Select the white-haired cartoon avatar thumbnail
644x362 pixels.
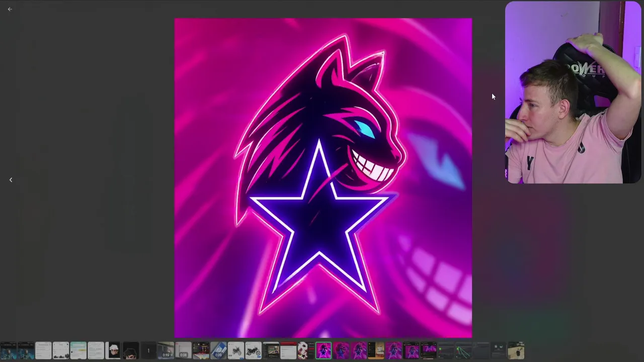[113, 350]
